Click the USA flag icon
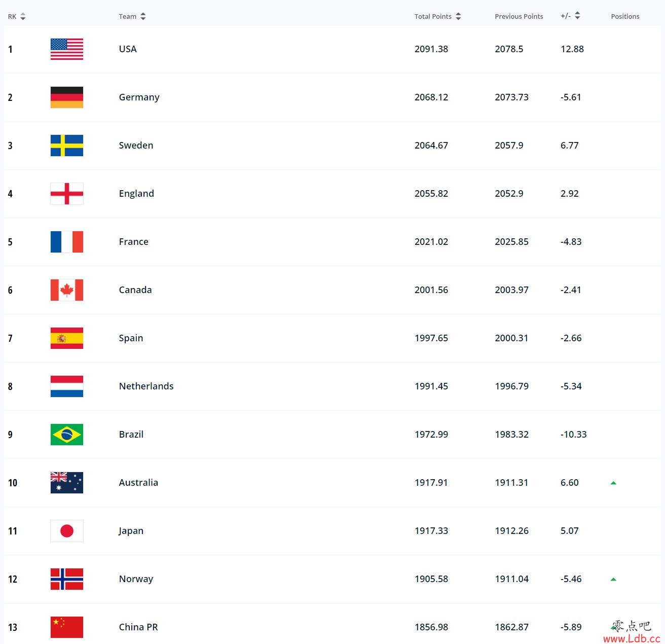Viewport: 665px width, 644px height. click(67, 49)
